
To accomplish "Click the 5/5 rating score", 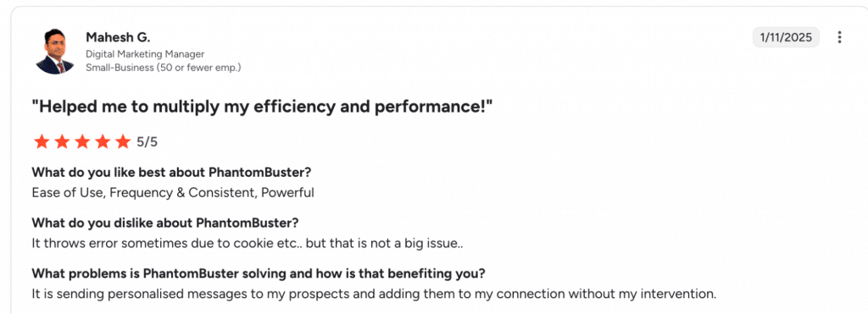I will click(x=147, y=142).
